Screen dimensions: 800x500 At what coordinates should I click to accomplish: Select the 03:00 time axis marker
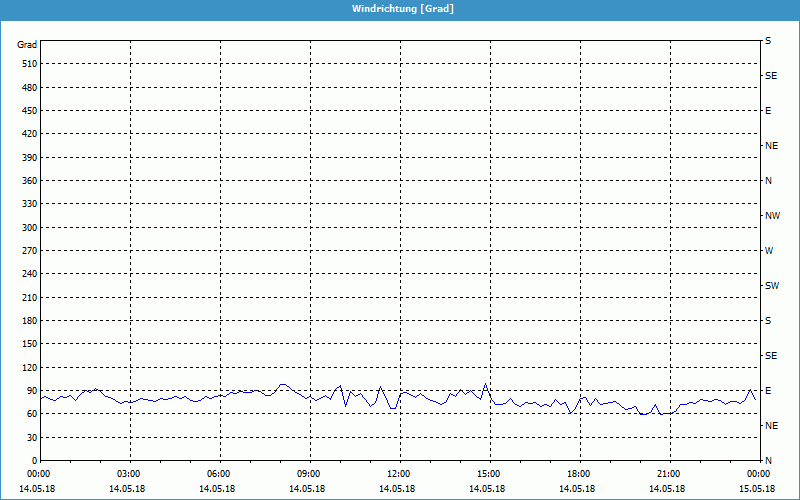(130, 474)
